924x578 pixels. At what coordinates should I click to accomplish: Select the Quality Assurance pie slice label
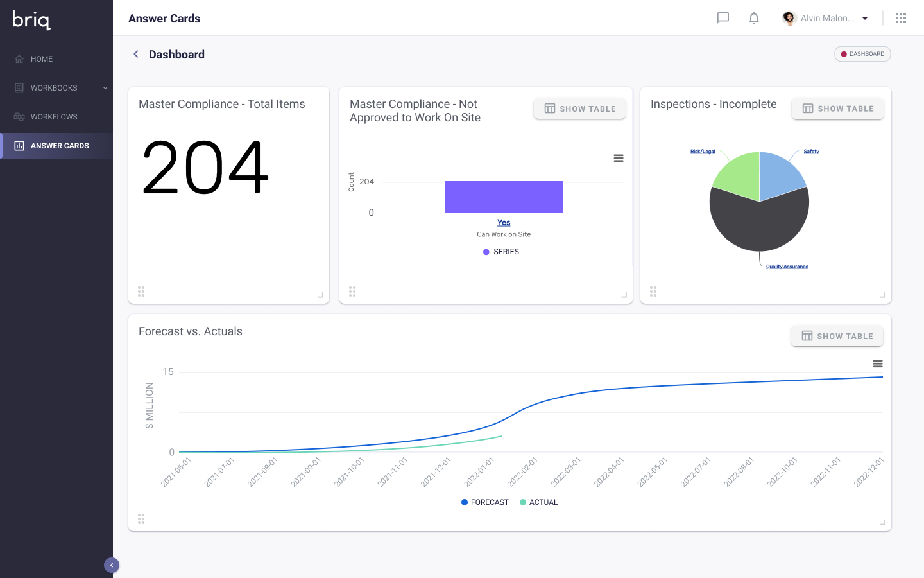coord(786,265)
